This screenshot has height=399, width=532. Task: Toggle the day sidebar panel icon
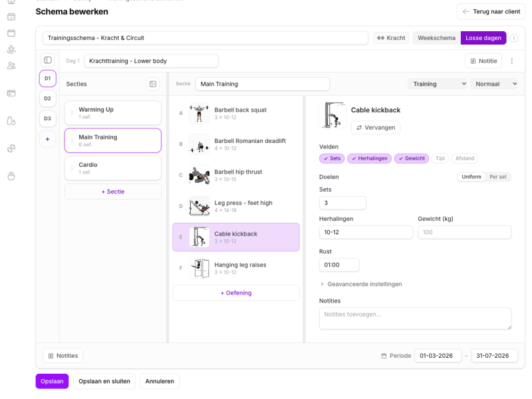[48, 60]
